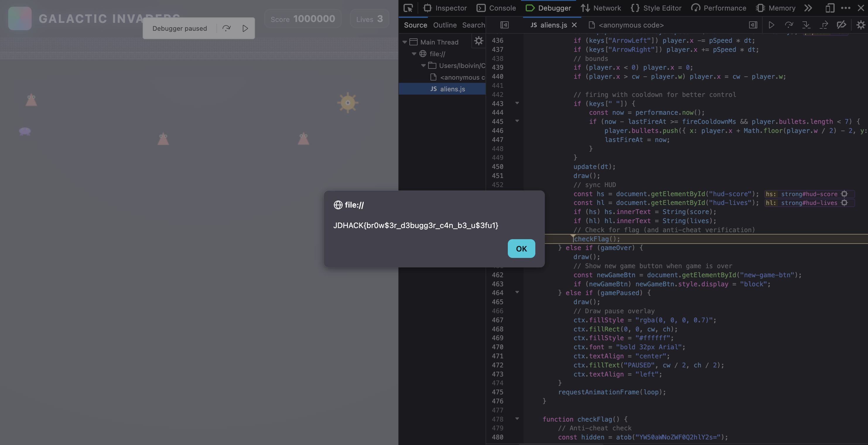
Task: Click the Step Out icon
Action: 824,25
